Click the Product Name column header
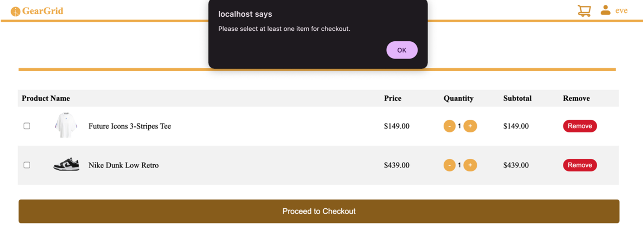 coord(46,98)
